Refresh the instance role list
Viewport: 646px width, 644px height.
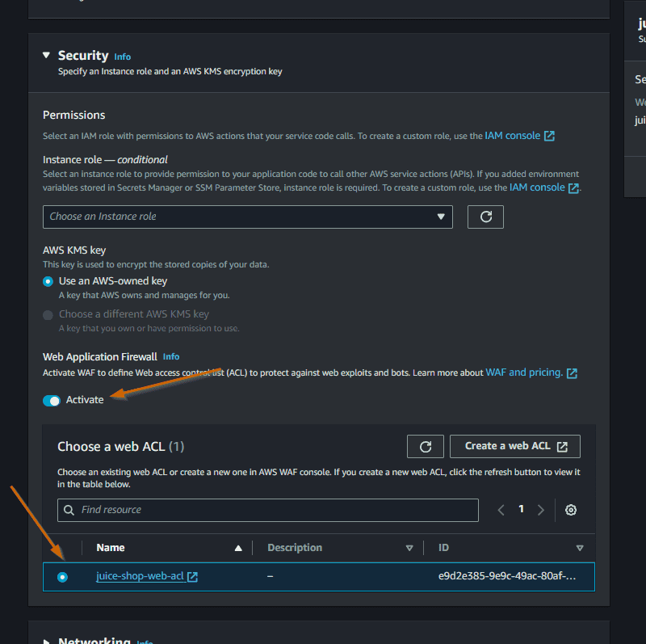coord(485,217)
